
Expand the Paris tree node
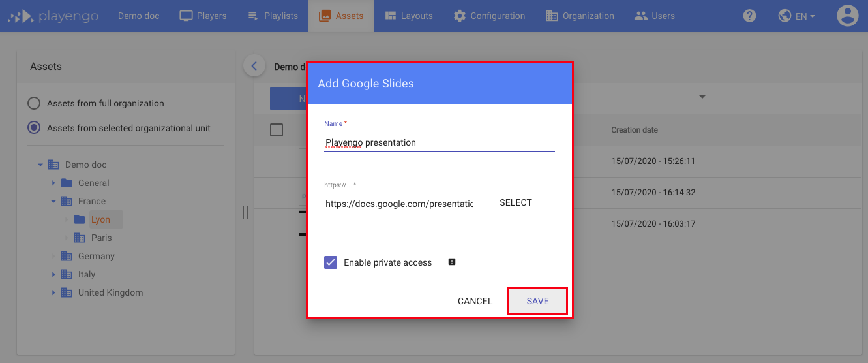(x=67, y=238)
